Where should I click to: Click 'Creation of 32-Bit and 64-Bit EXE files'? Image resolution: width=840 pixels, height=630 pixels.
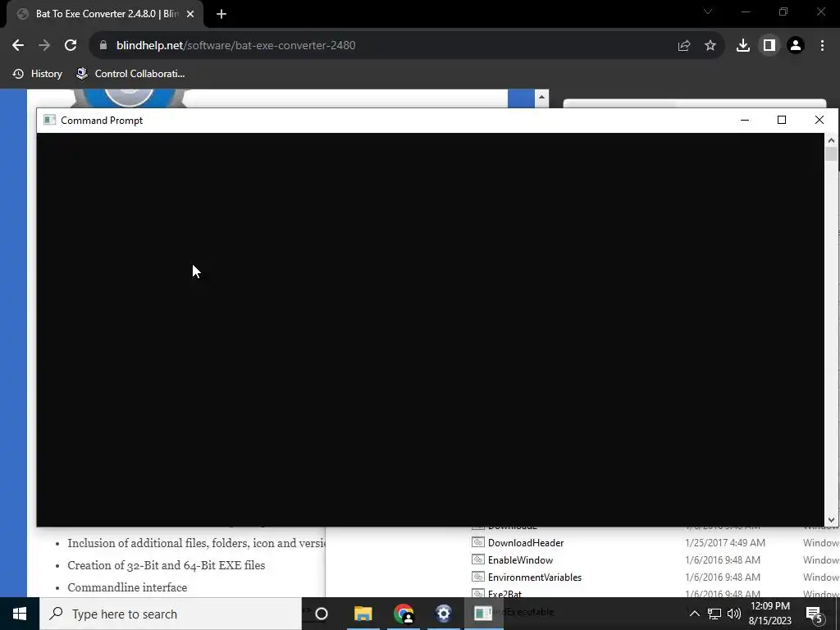(166, 565)
